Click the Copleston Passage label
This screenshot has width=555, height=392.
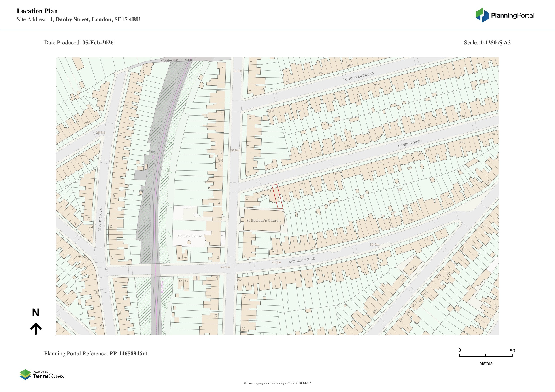pos(177,60)
